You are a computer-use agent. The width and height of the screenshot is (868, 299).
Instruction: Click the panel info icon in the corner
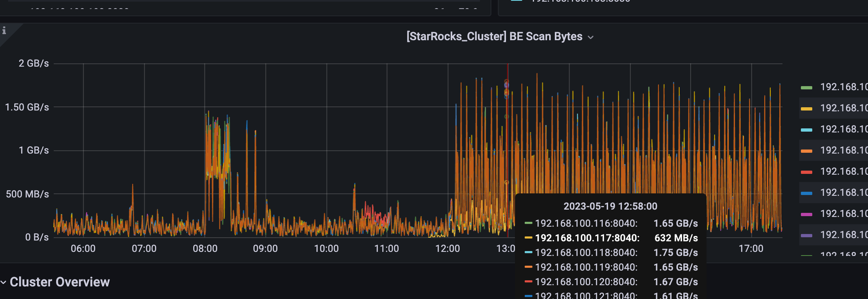(4, 30)
